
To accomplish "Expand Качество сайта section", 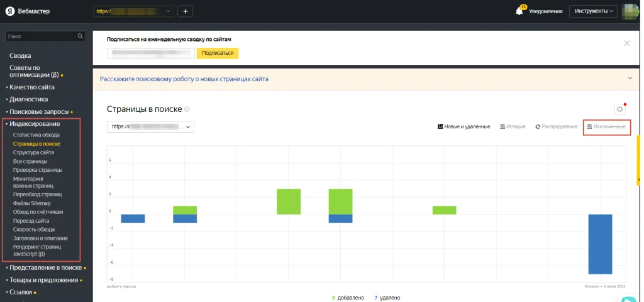I will click(x=40, y=87).
